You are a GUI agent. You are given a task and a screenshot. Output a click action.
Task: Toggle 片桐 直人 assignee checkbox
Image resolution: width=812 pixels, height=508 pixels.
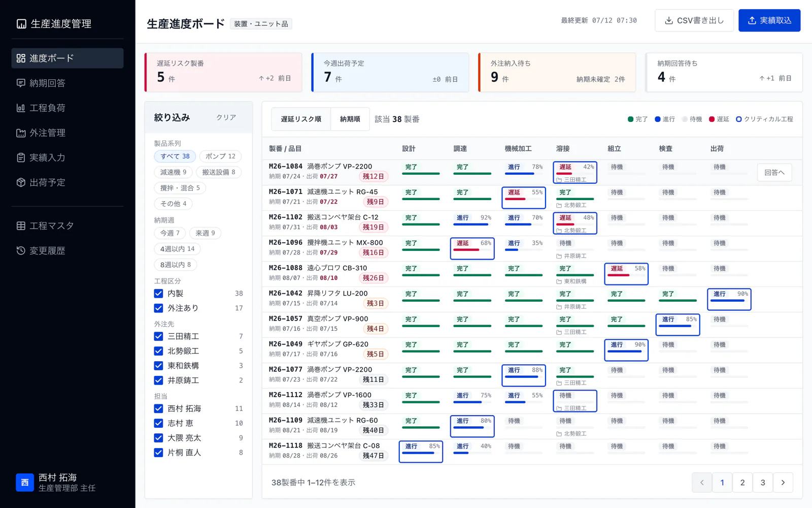tap(158, 453)
